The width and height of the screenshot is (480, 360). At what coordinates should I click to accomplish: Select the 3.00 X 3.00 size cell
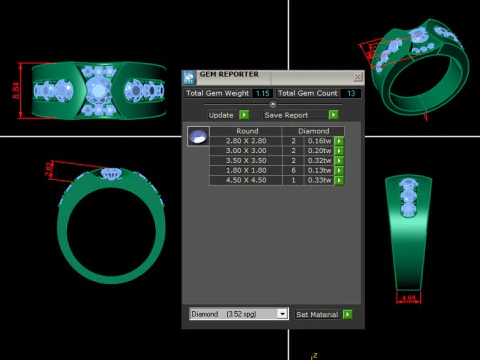(x=246, y=151)
